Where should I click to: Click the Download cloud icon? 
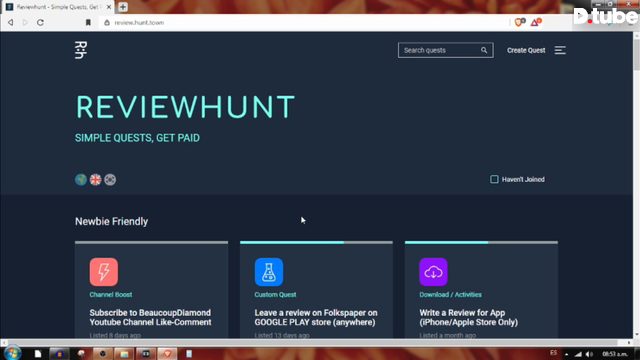tap(433, 272)
